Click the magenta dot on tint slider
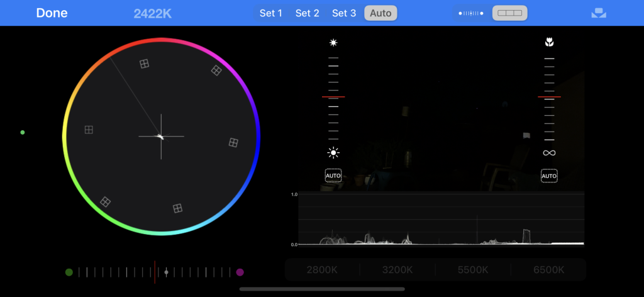644x297 pixels. point(240,272)
